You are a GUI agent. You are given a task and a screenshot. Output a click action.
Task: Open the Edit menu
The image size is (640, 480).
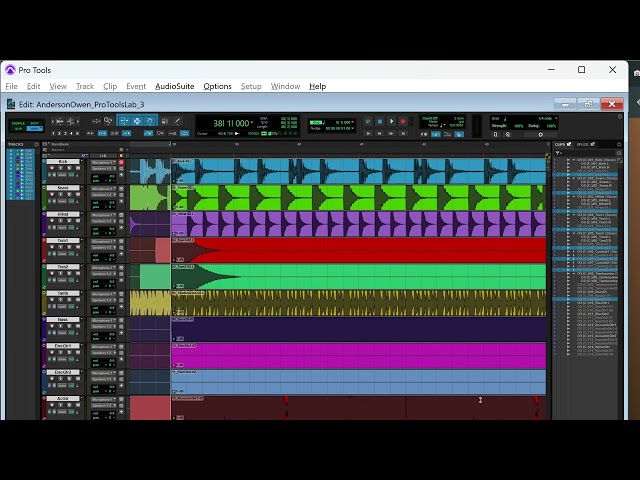[x=33, y=86]
